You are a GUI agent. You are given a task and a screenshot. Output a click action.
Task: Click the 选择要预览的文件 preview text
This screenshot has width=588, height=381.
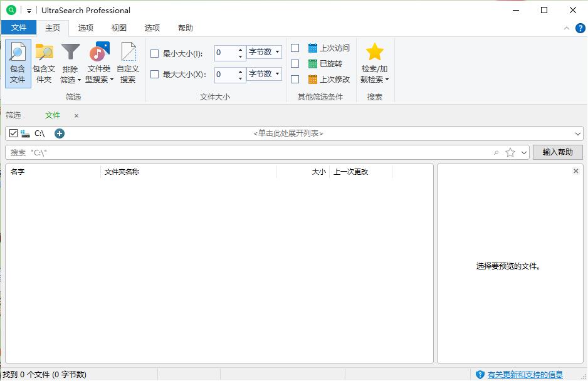pos(508,266)
